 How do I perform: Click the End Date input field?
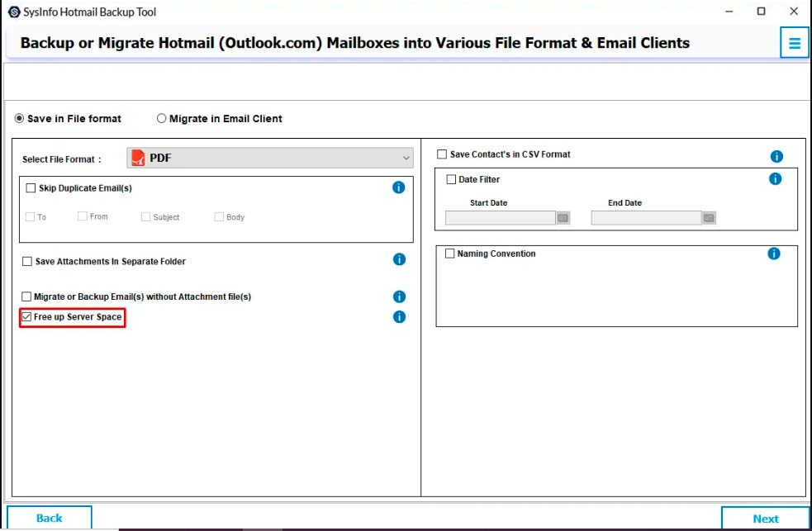(x=646, y=218)
